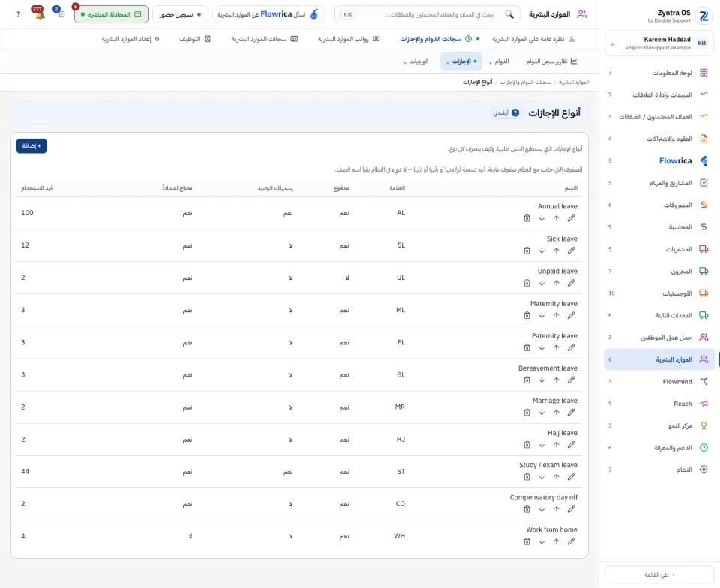Move Hajj leave row down
The width and height of the screenshot is (720, 588).
click(x=541, y=444)
